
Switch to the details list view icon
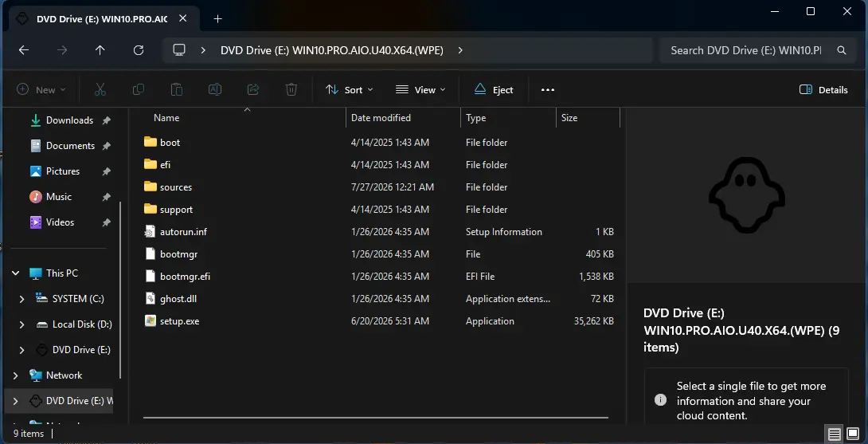point(835,434)
